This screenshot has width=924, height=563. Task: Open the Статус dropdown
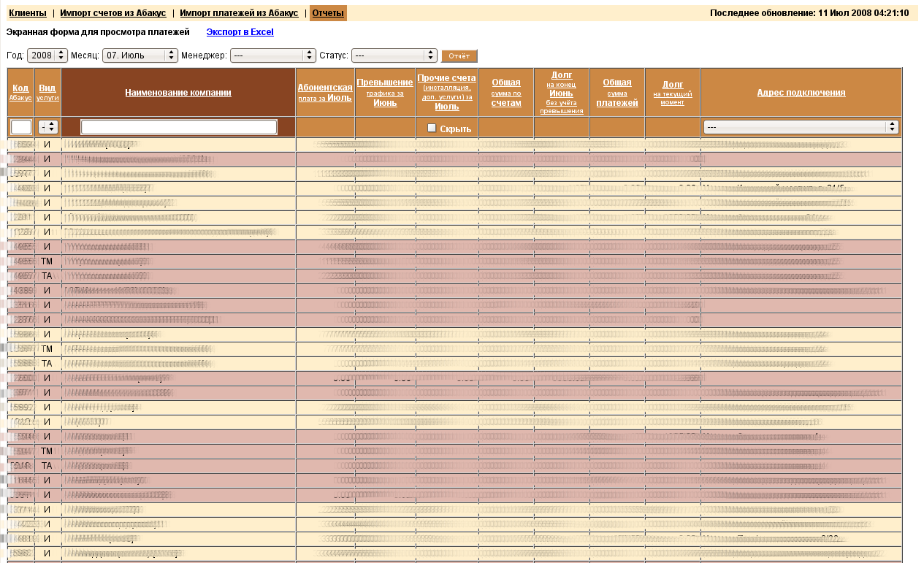pyautogui.click(x=394, y=55)
